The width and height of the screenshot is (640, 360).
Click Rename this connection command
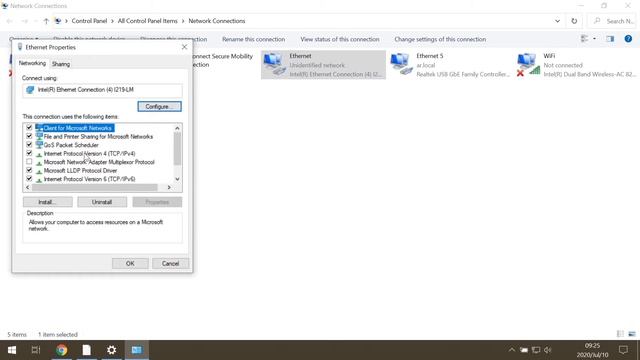point(253,39)
